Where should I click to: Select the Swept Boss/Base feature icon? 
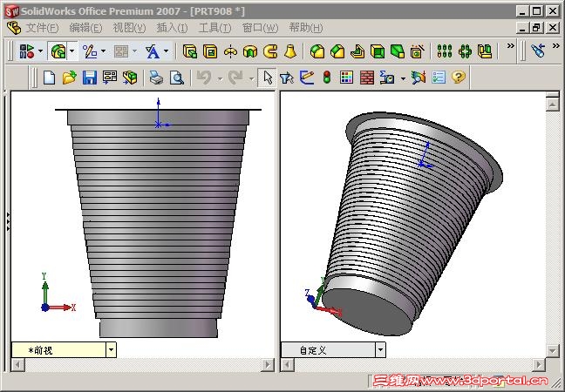270,51
